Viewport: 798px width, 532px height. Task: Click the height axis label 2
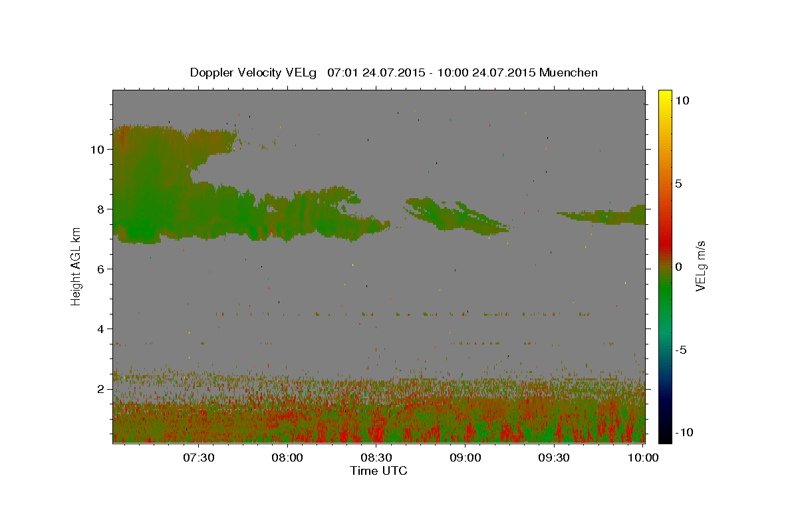(100, 388)
